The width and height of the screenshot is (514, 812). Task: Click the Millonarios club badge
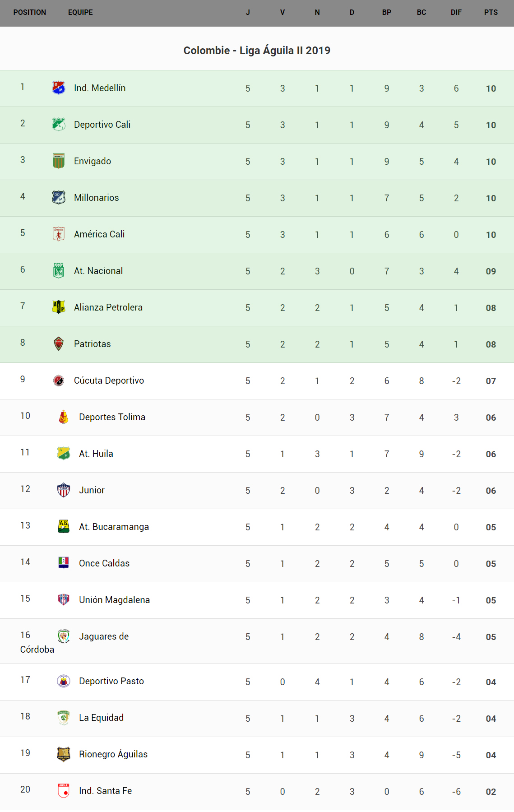[59, 197]
